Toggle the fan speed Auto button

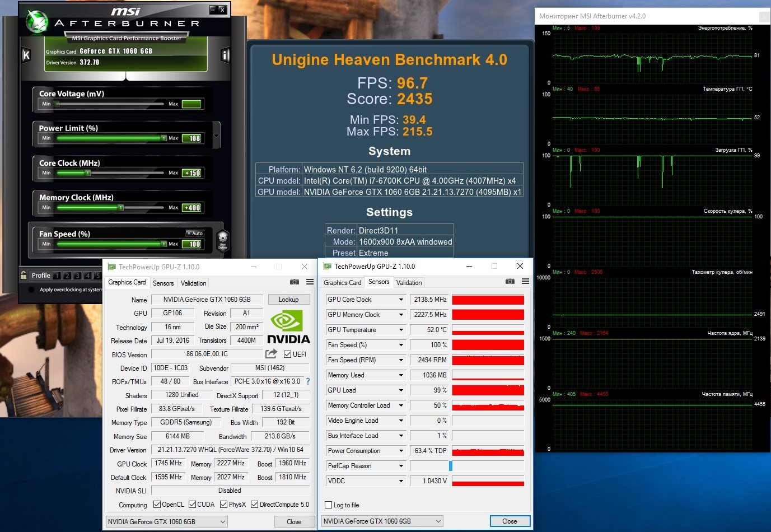(195, 234)
